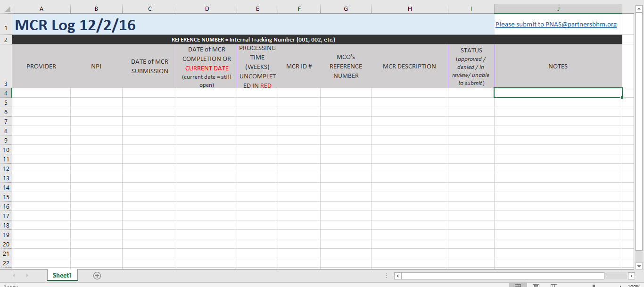
Task: Click the active cell J4 under NOTES
Action: pos(558,93)
